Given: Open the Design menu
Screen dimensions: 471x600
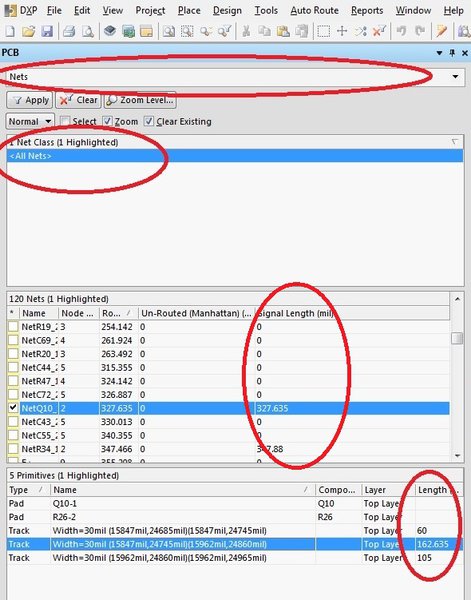Looking at the screenshot, I should (227, 10).
